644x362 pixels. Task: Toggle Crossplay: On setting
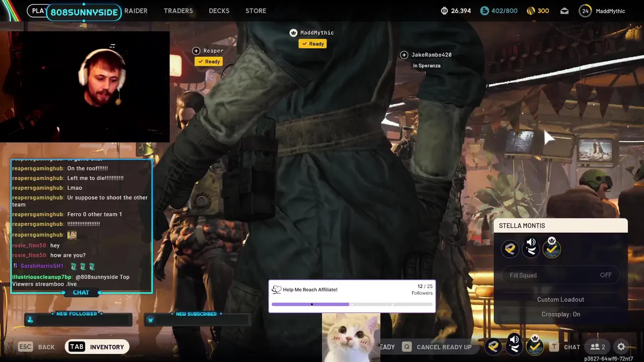[x=560, y=314]
